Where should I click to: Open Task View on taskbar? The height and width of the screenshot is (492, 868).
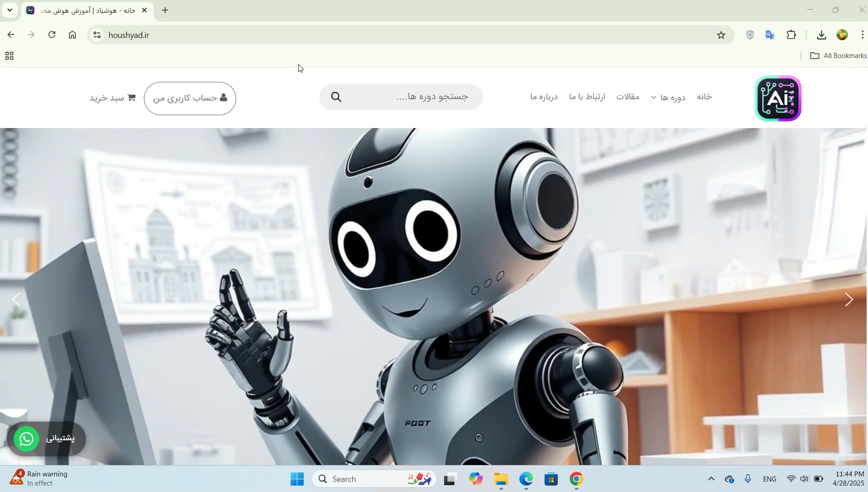click(450, 479)
